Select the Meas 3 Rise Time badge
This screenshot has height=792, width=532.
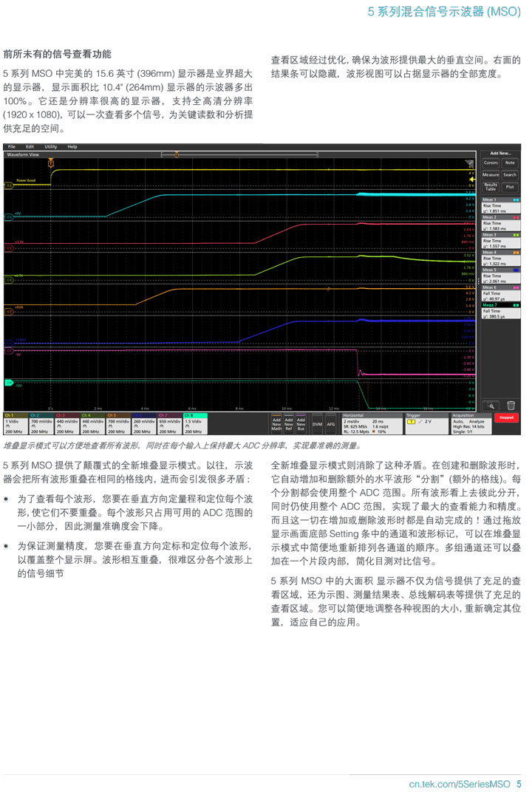pyautogui.click(x=501, y=241)
